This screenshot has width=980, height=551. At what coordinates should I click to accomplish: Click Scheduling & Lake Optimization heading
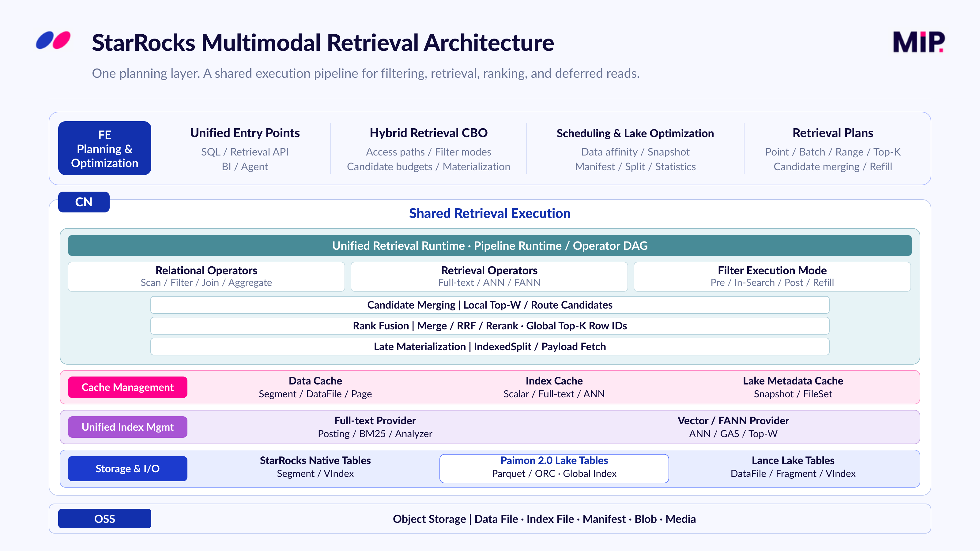point(635,133)
